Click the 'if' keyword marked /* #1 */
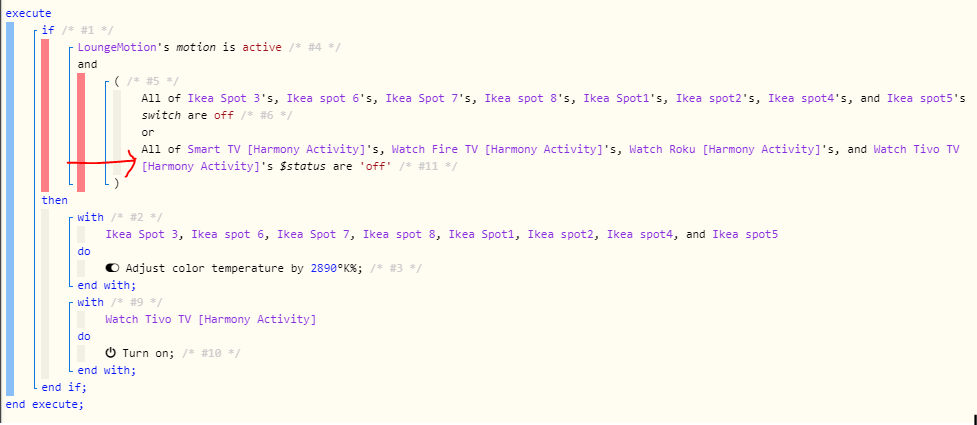 (x=47, y=30)
